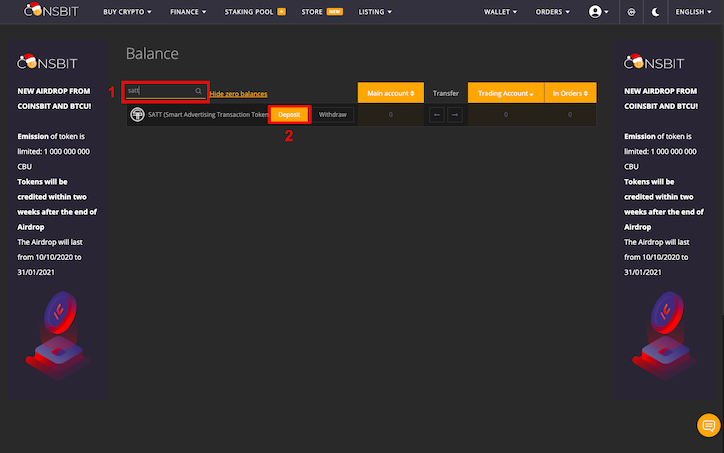Change language via English dropdown
The image size is (724, 453).
pos(694,12)
